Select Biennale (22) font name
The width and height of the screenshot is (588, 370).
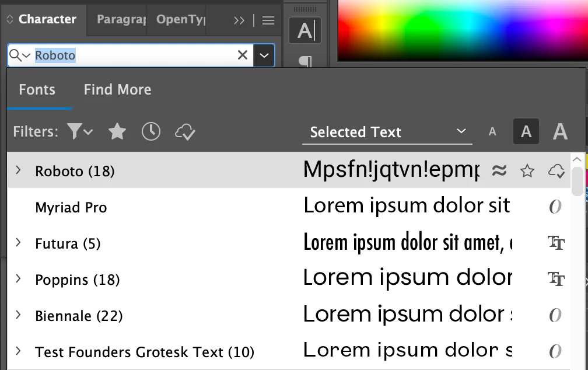(x=79, y=316)
